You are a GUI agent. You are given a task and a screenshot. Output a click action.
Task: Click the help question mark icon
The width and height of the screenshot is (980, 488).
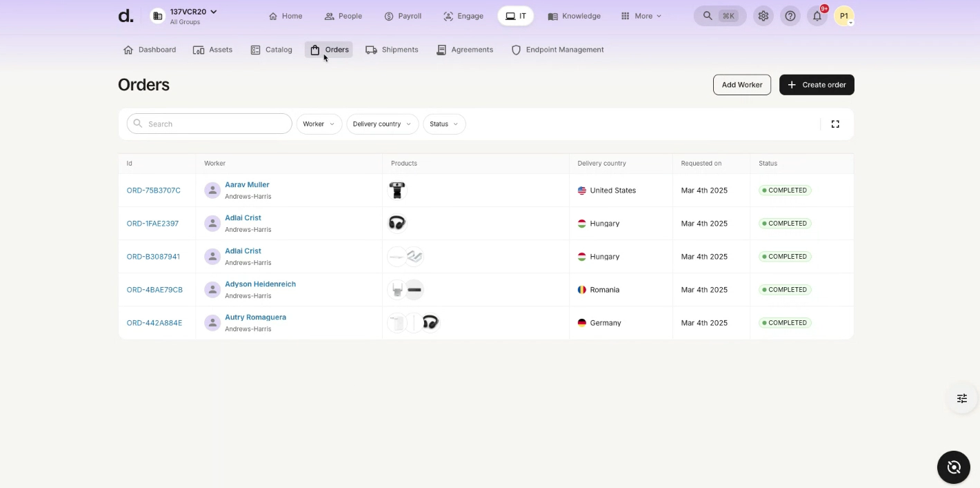(x=790, y=16)
